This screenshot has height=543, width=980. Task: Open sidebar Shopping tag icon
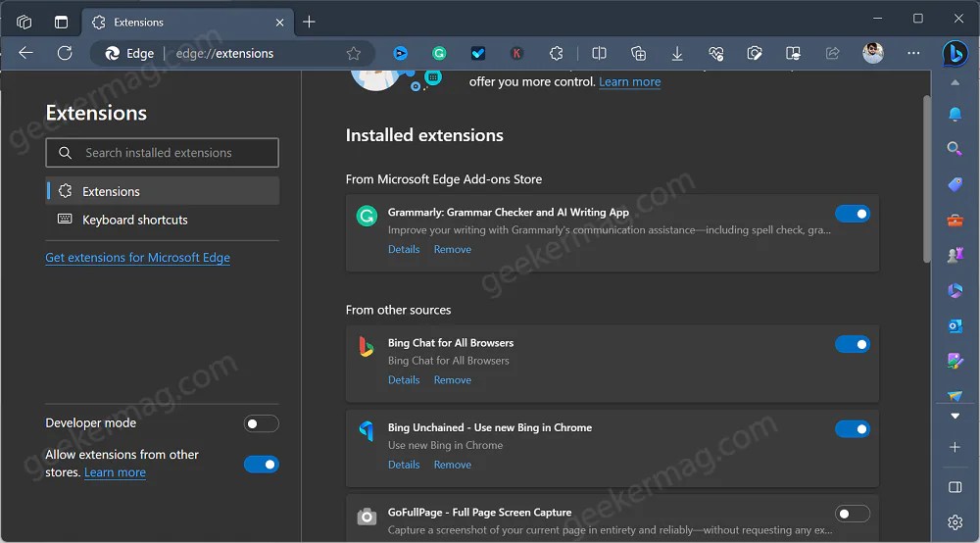point(955,184)
